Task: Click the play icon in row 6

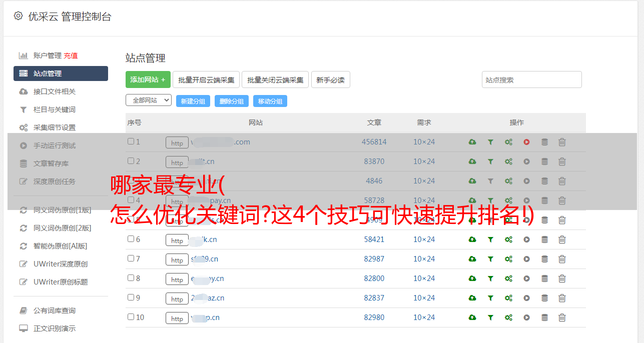Action: (x=526, y=239)
